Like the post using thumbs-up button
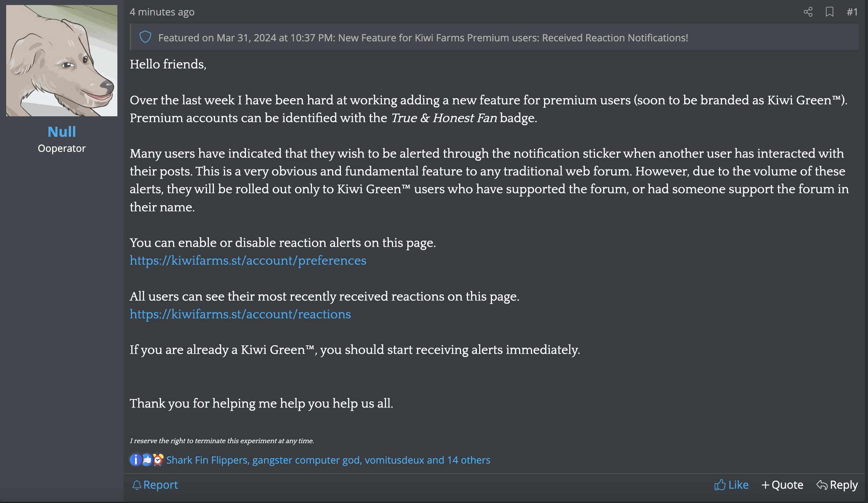The image size is (868, 503). point(731,485)
